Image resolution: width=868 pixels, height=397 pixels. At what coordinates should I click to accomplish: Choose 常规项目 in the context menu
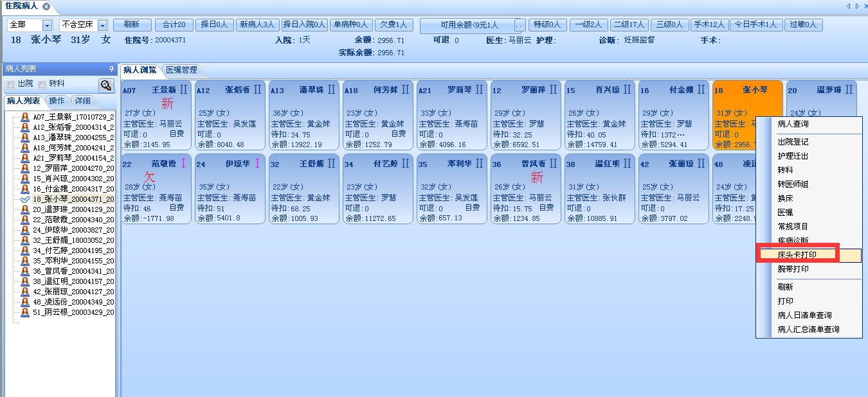tap(809, 227)
